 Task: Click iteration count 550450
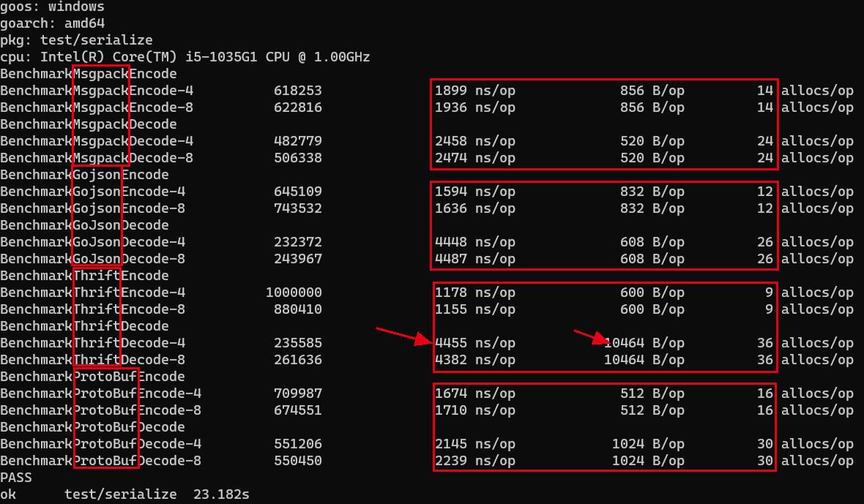(297, 461)
